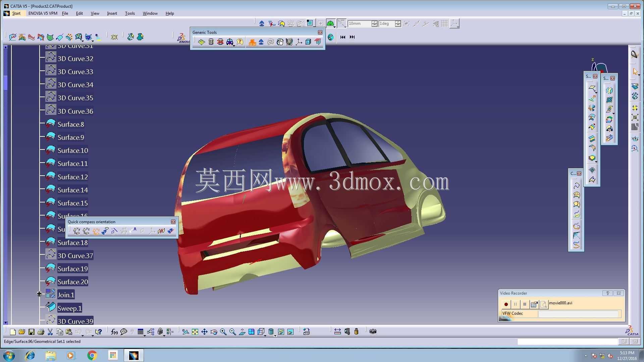Image resolution: width=644 pixels, height=362 pixels.
Task: Click the car icon in Generic Tools
Action: [230, 42]
